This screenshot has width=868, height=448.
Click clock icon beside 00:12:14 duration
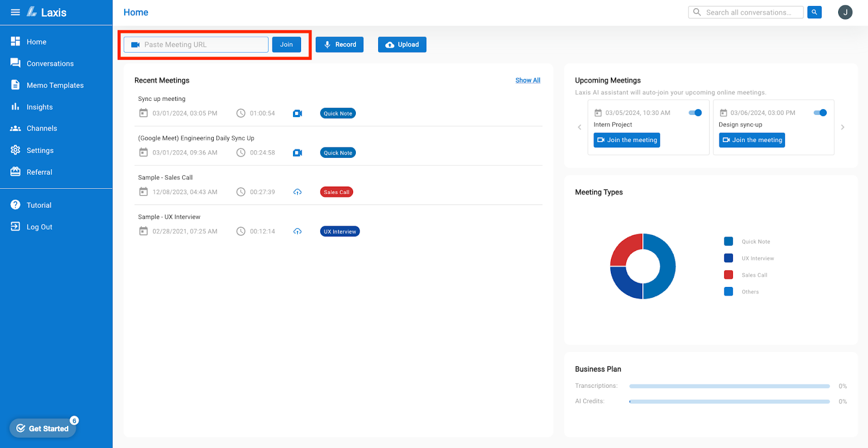[241, 232]
